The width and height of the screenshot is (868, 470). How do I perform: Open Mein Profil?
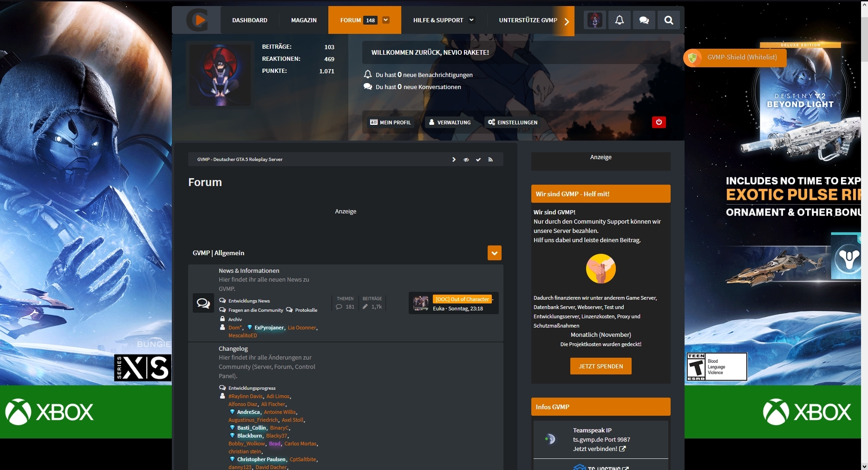391,122
